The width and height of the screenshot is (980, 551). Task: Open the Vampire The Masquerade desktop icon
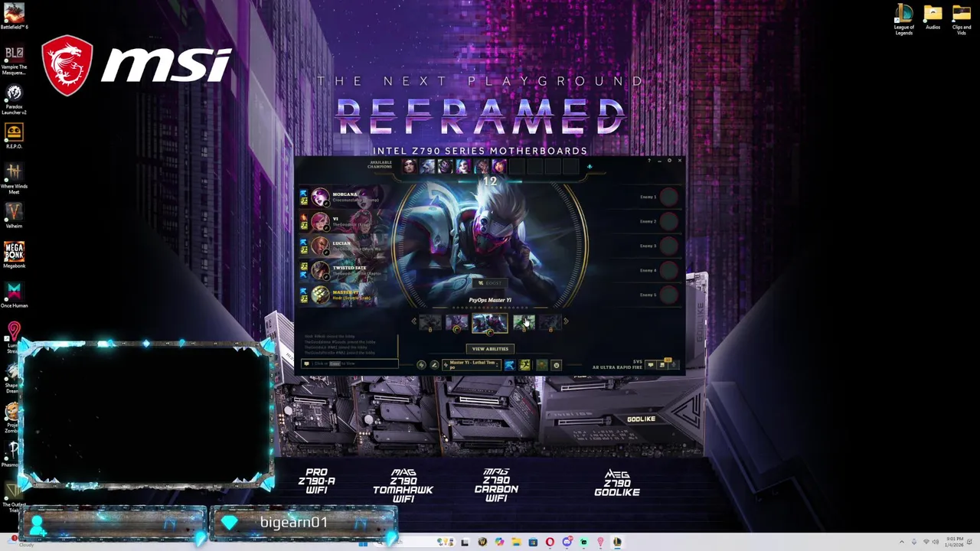(x=14, y=60)
